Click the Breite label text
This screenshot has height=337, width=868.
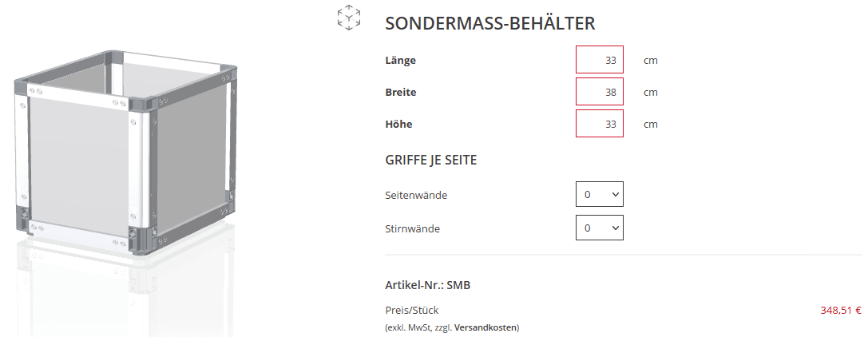400,93
